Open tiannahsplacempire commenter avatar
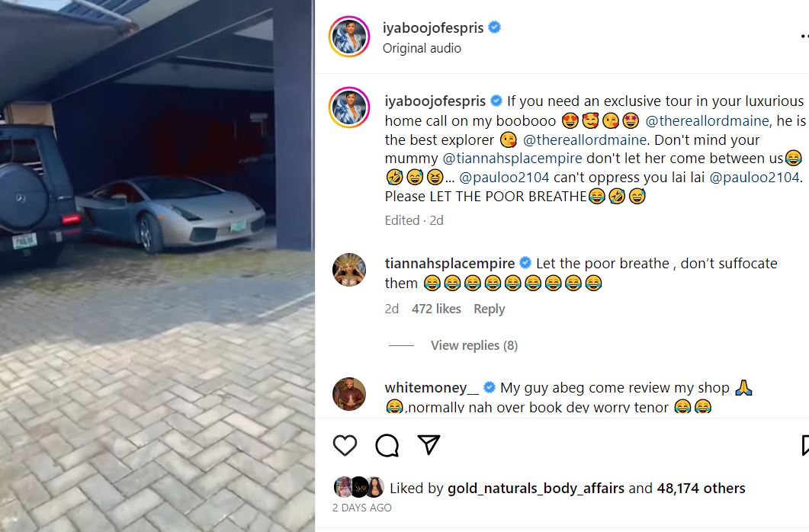Screen dimensions: 809x532 click(x=349, y=270)
